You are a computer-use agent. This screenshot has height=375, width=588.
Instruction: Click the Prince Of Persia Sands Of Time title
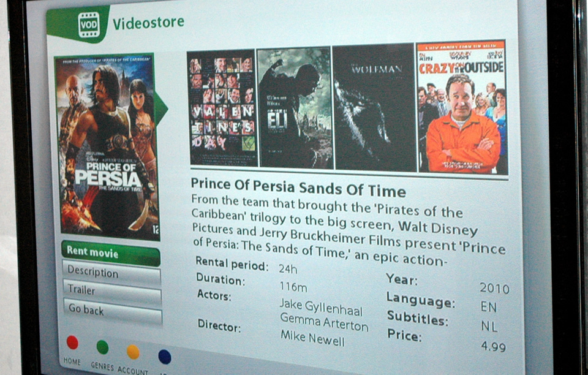click(x=298, y=187)
